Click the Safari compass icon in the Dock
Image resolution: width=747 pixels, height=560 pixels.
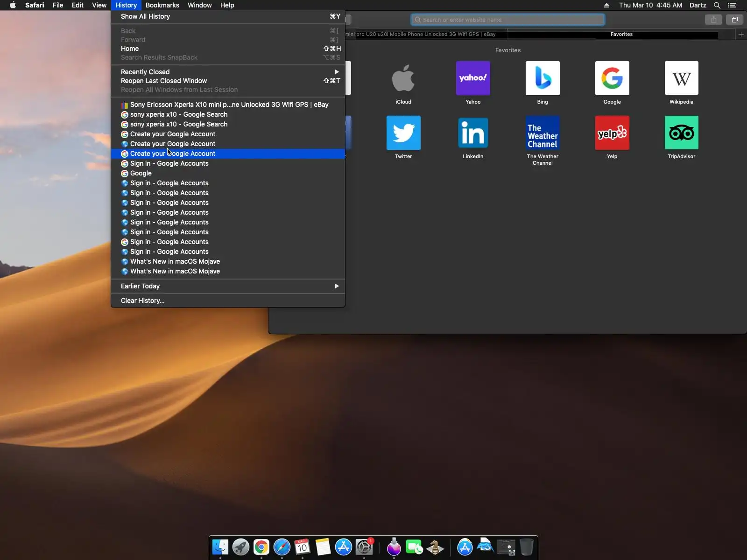[282, 547]
